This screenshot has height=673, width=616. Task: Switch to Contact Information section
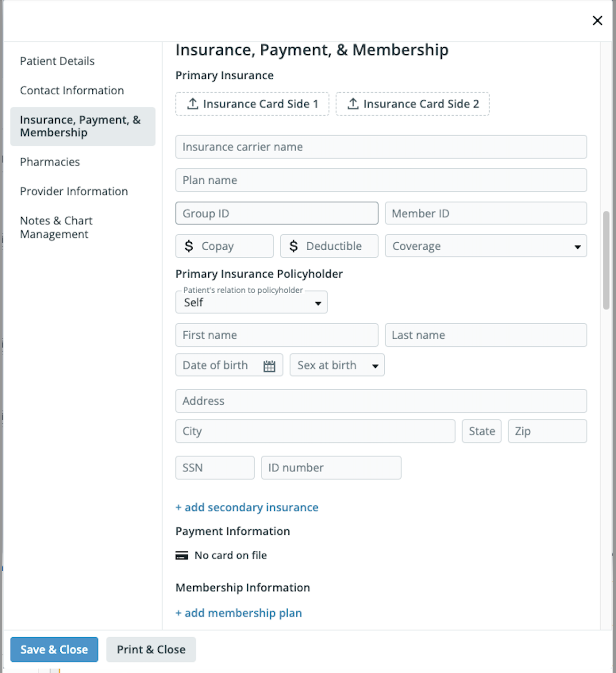[x=72, y=90]
